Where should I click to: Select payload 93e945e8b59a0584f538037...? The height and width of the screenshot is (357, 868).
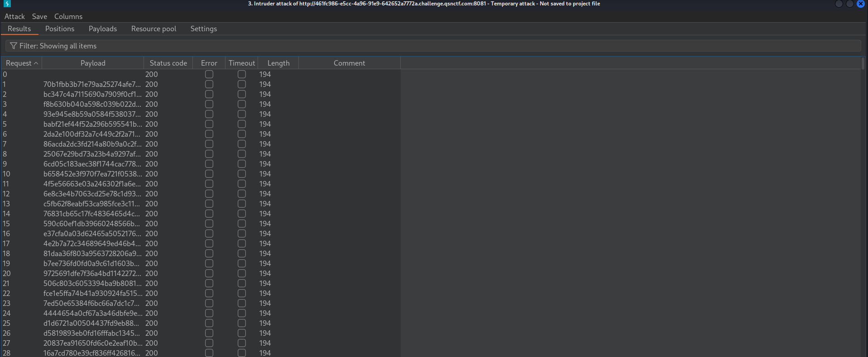pos(92,114)
